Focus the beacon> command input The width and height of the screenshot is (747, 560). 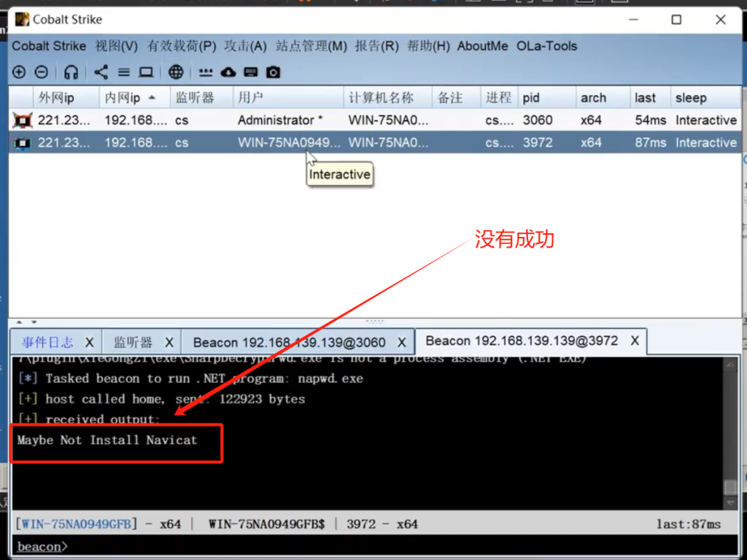click(x=376, y=547)
